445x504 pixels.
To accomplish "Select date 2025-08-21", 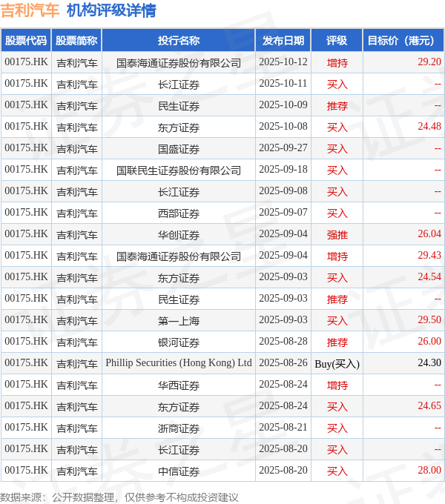I will [x=283, y=428].
